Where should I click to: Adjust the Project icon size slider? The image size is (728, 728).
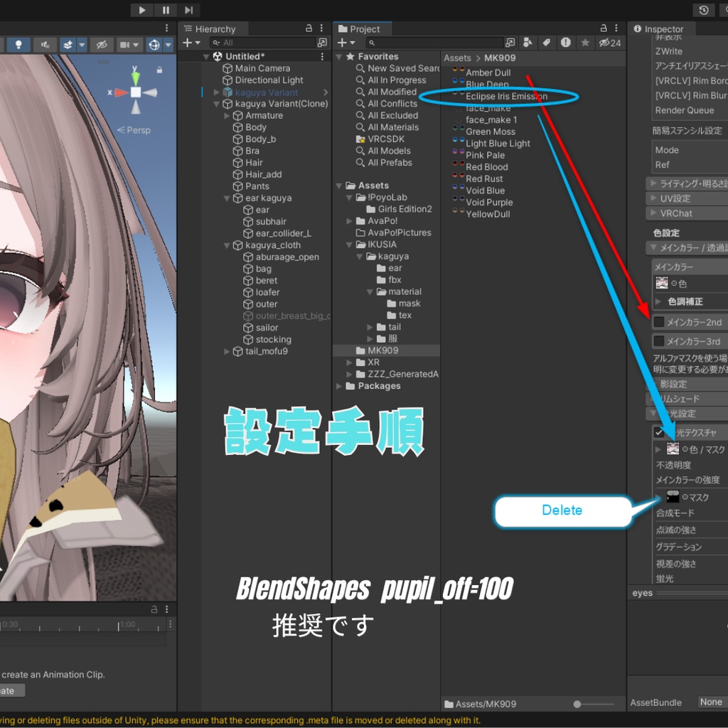[x=577, y=705]
